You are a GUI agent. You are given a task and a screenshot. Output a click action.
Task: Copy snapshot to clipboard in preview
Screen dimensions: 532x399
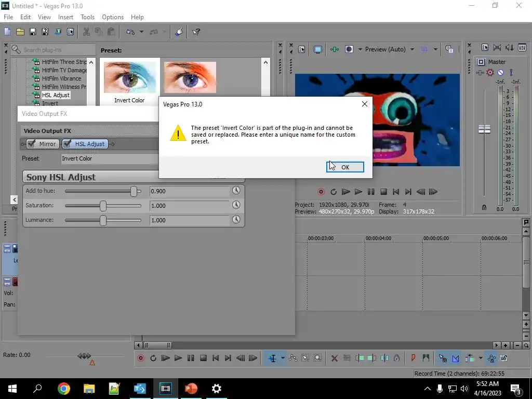(x=449, y=49)
